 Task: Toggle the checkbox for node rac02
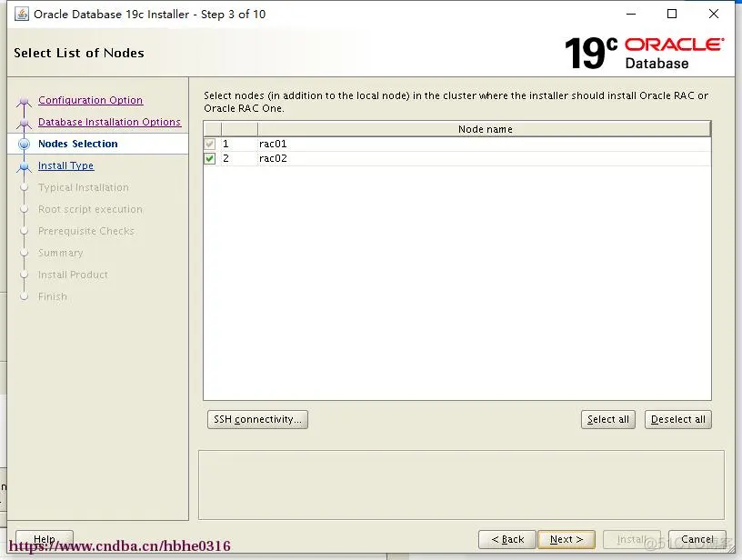pos(210,158)
